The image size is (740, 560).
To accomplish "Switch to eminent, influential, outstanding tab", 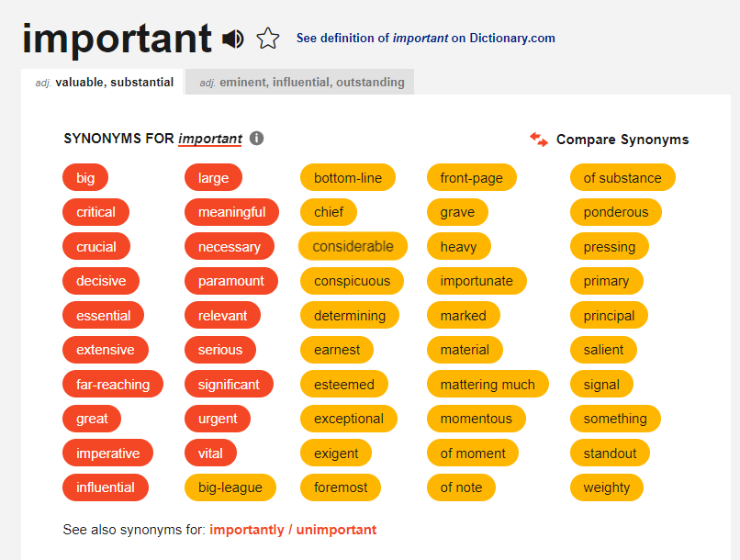I will click(299, 82).
